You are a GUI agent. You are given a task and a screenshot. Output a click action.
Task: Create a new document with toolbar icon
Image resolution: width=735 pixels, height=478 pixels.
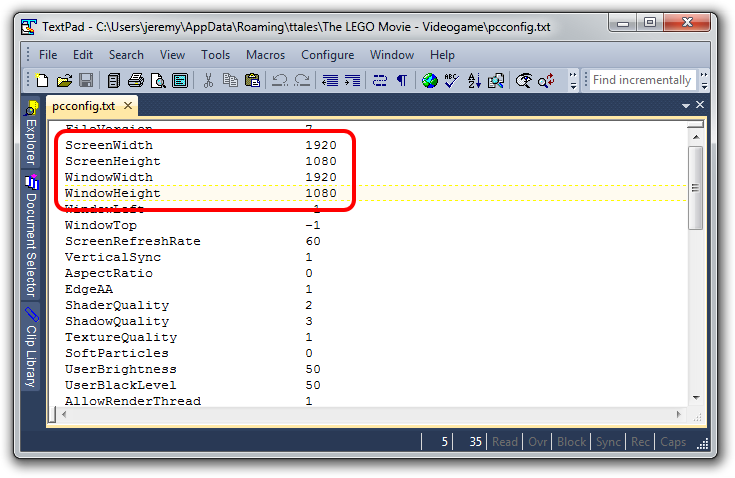[x=42, y=81]
